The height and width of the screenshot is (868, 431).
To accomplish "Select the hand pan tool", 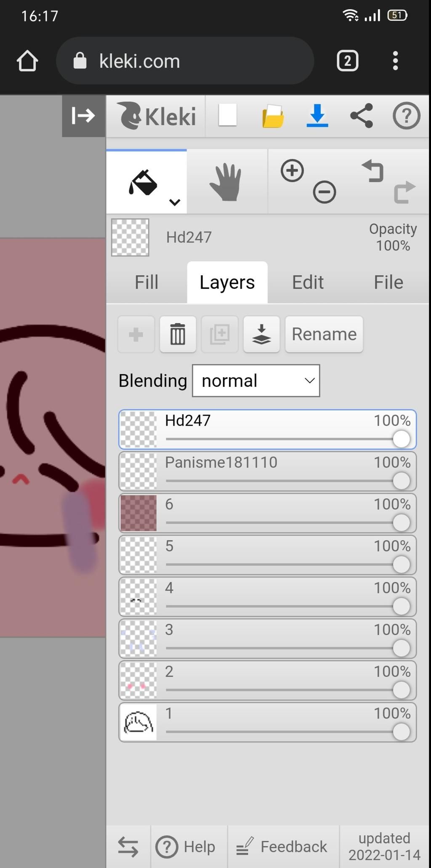I will coord(226,182).
